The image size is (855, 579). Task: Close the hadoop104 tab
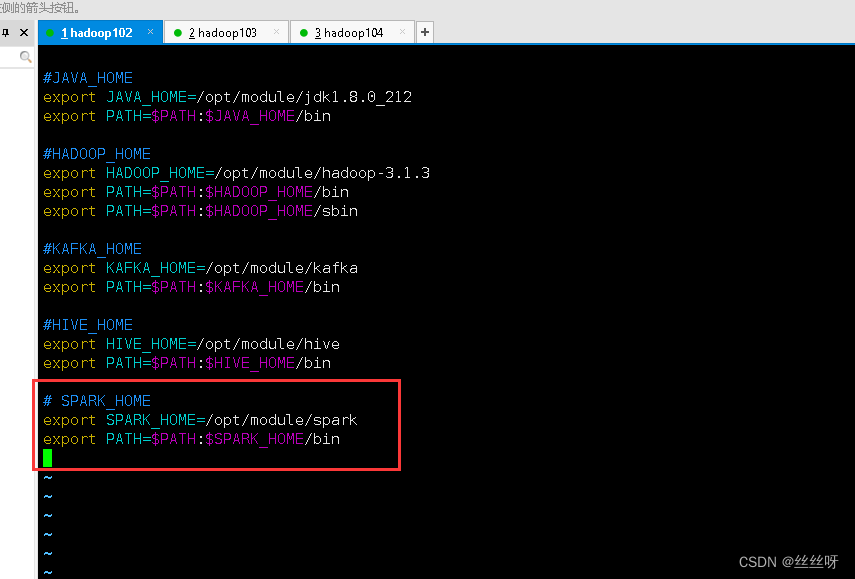[x=402, y=32]
